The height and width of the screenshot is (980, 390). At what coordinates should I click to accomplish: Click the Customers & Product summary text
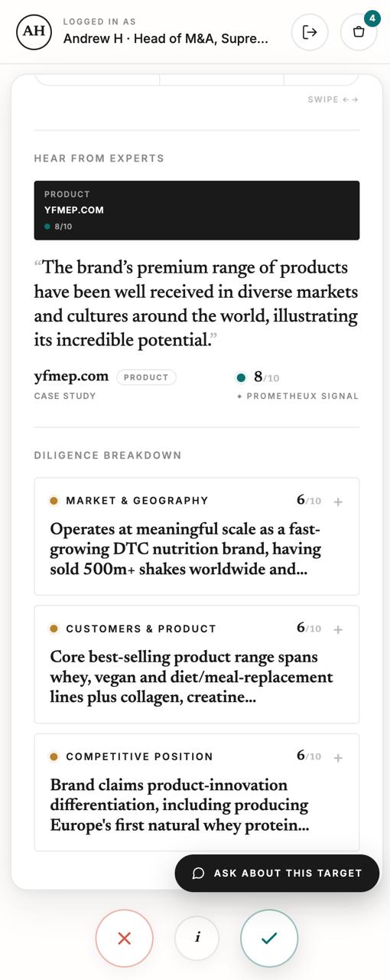pos(191,677)
